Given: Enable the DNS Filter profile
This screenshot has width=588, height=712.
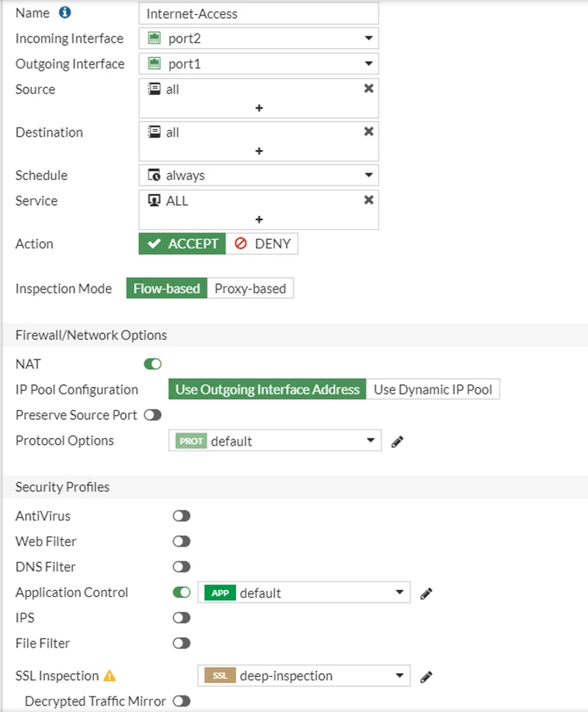Looking at the screenshot, I should 181,567.
